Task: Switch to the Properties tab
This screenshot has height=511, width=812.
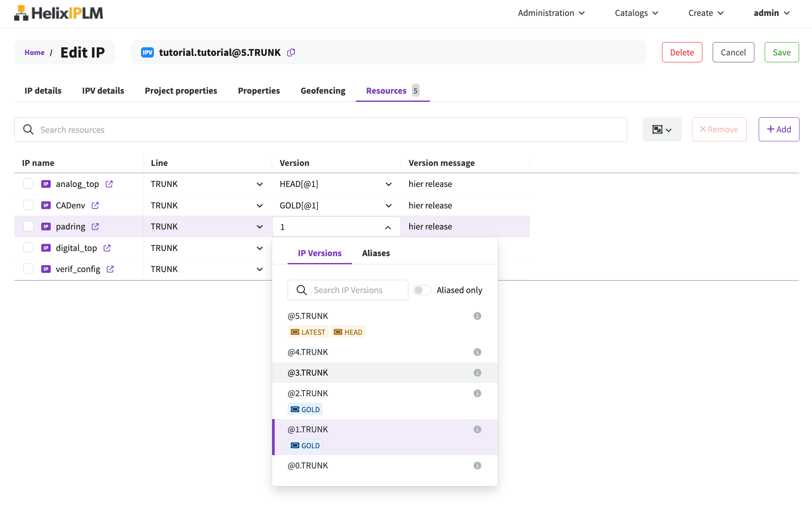Action: (259, 91)
